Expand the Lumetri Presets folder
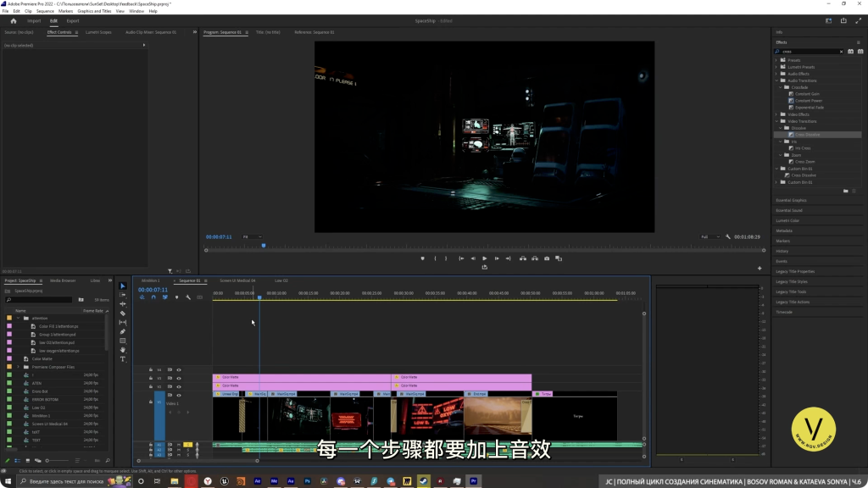Image resolution: width=868 pixels, height=488 pixels. [776, 67]
